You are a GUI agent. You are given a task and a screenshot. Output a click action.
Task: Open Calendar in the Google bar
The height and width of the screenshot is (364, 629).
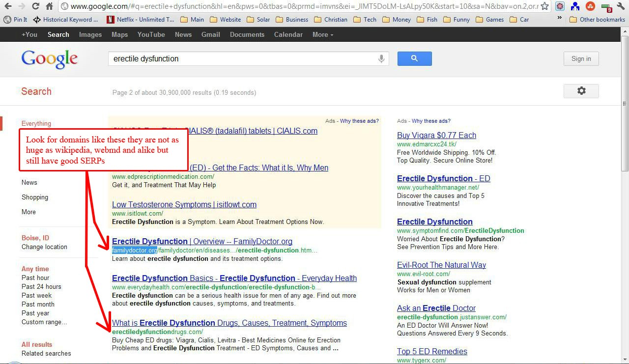288,34
